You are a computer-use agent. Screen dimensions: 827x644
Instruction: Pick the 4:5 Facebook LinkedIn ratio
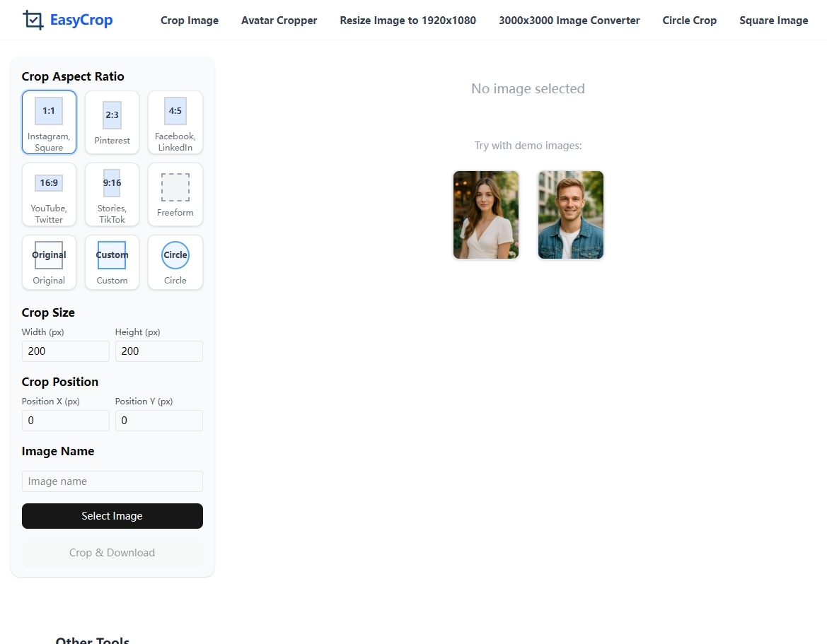[x=175, y=122]
